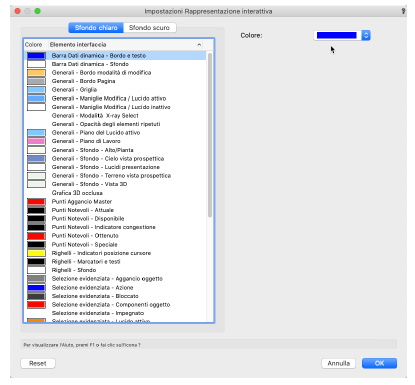Image resolution: width=415 pixels, height=385 pixels.
Task: Select Righelli - Marcatori e testi
Action: (x=115, y=262)
